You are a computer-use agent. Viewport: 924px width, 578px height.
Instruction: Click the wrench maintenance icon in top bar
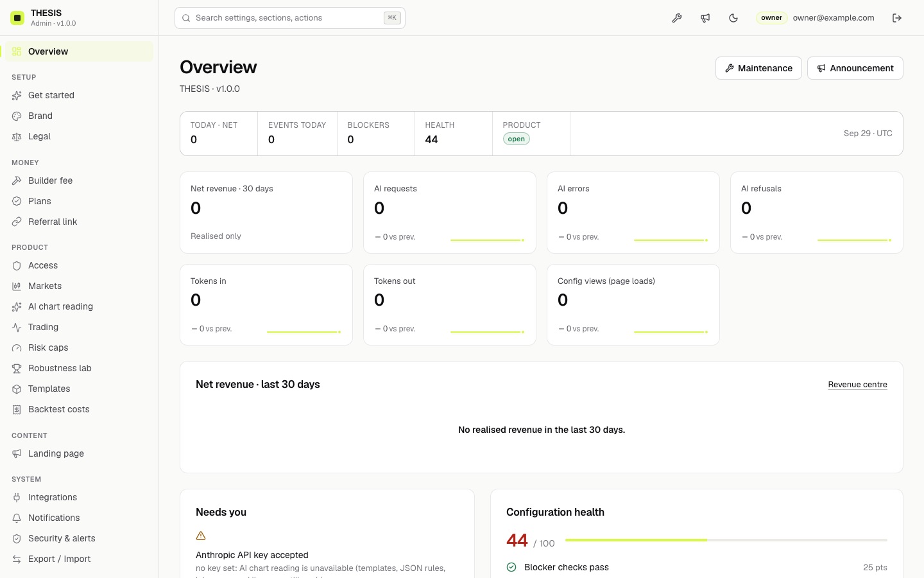pyautogui.click(x=677, y=18)
